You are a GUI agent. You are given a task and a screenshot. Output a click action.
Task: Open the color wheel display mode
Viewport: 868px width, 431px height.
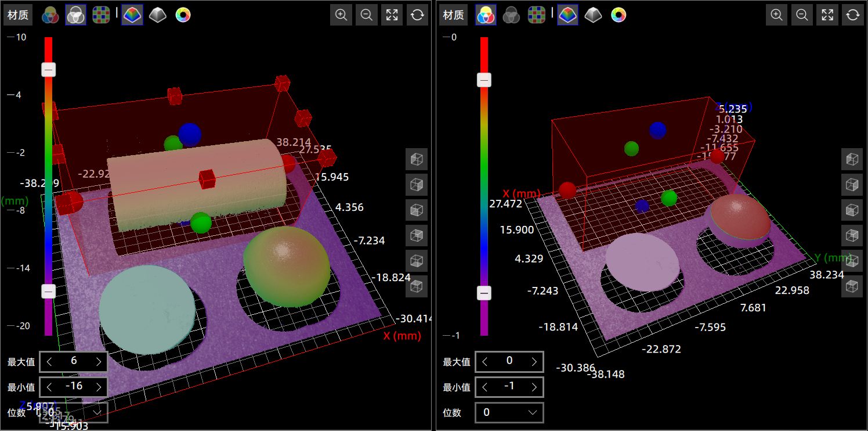point(183,15)
